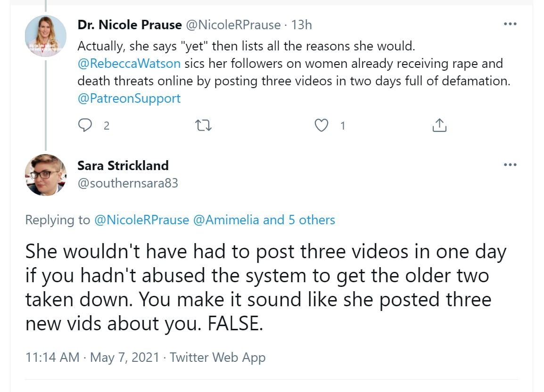The height and width of the screenshot is (392, 544).
Task: Open Dr. Nicole Prause's profile picture
Action: coord(46,36)
